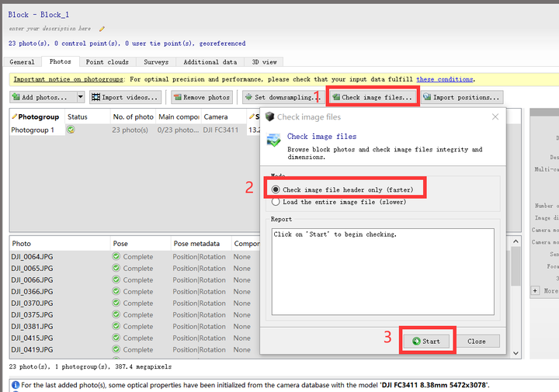Click the Import videos film icon button
Screen dimensions: 559x392
[125, 97]
